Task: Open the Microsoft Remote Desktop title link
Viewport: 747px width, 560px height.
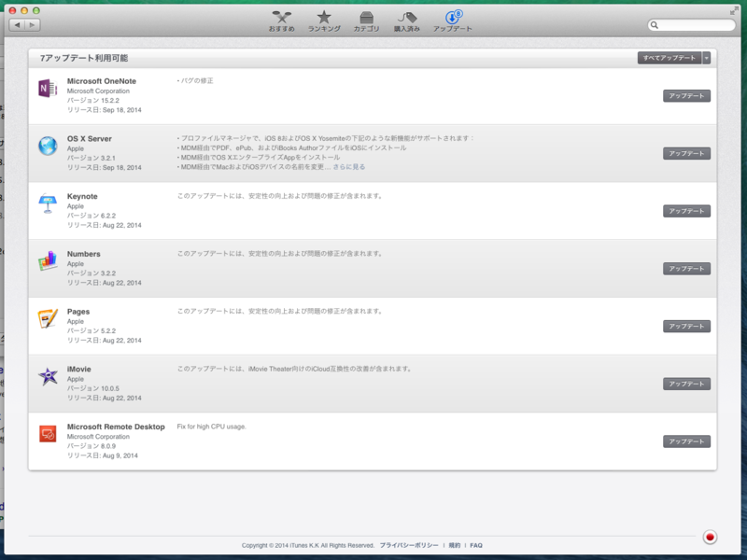Action: 116,427
